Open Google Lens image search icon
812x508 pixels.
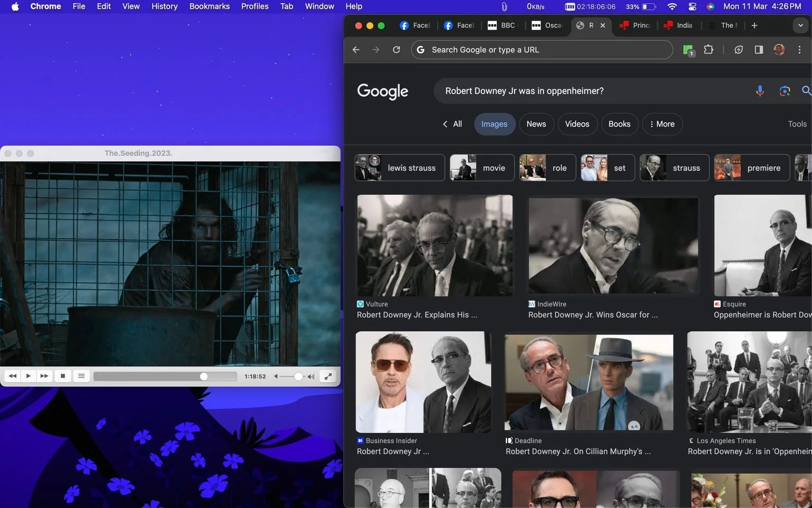click(x=785, y=91)
